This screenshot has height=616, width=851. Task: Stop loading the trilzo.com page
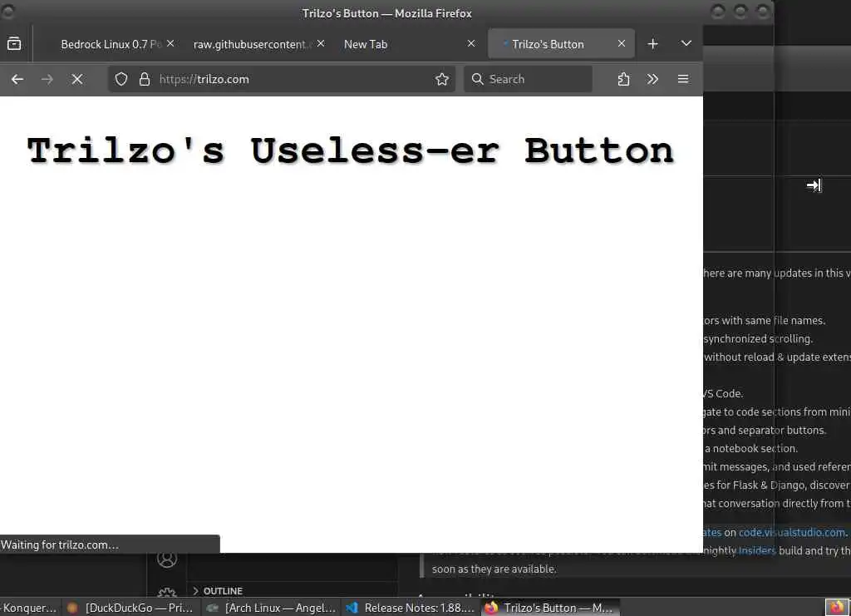pos(77,79)
